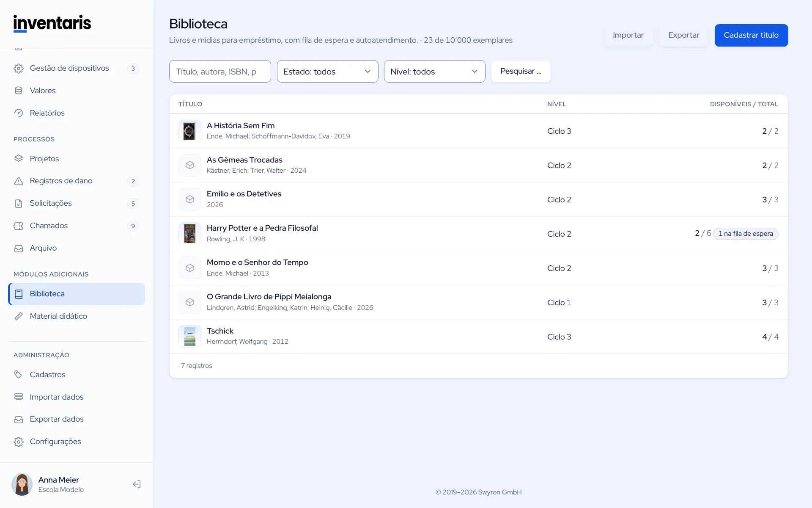Click the Relatórios gauge icon
The image size is (812, 508).
pos(19,113)
